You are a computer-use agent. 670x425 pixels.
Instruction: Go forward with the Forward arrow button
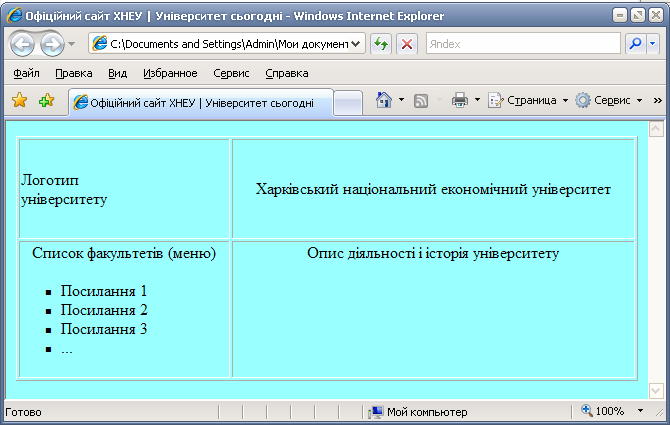(x=52, y=44)
